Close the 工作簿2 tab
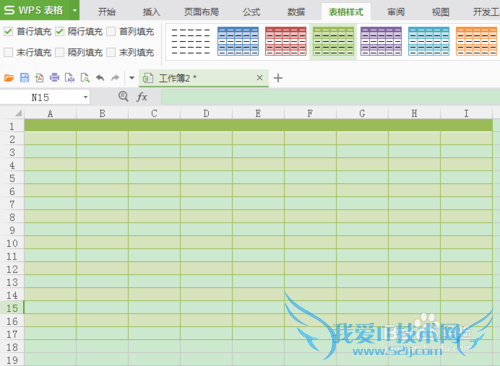500x366 pixels. (260, 78)
